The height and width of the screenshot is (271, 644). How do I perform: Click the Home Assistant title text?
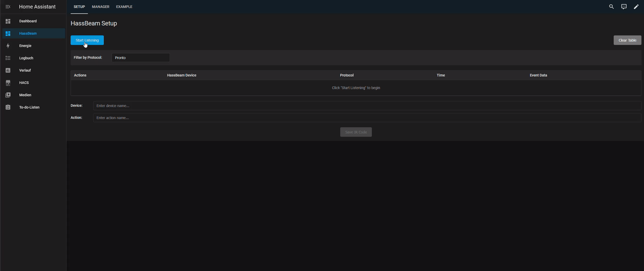pyautogui.click(x=37, y=7)
